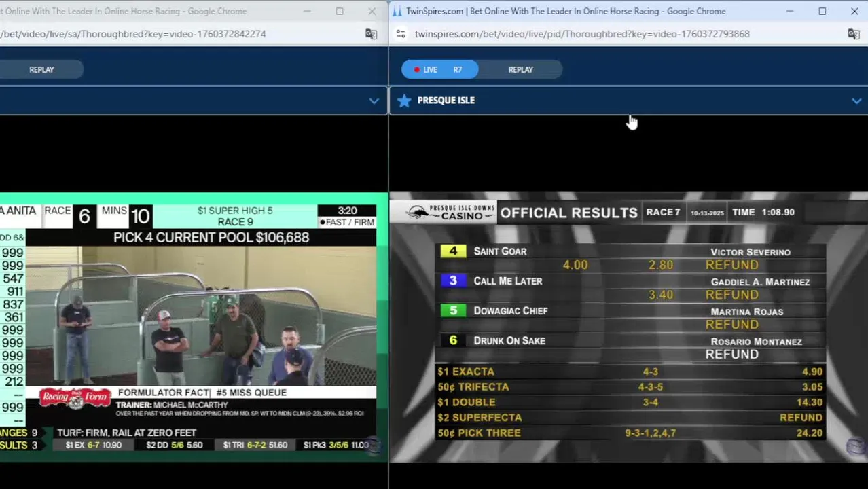Click the TURF: FIRM, RAIL AT ZERO FEET ticker

126,433
